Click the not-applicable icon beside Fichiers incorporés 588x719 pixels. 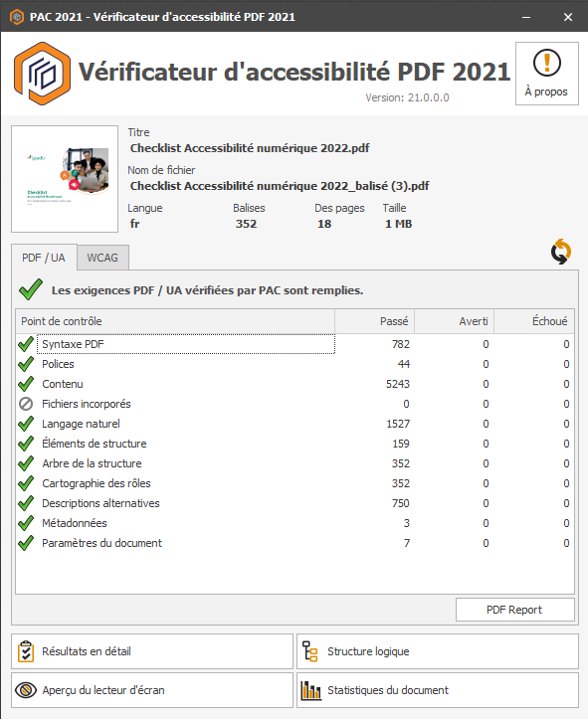(x=26, y=404)
